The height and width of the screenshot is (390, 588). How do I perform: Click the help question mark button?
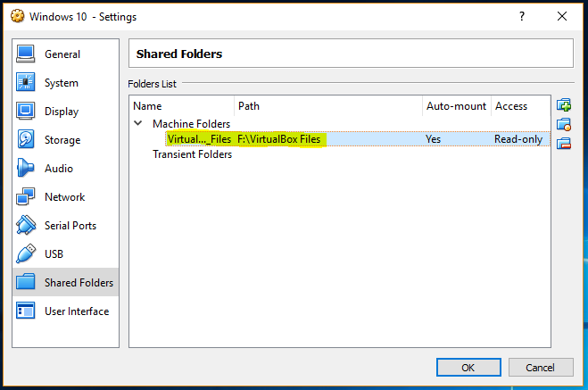pos(521,16)
